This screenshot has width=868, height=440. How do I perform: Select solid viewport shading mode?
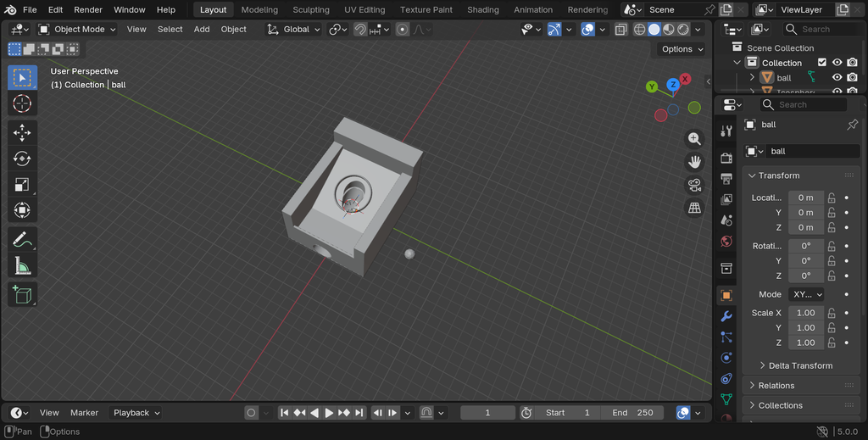(654, 30)
